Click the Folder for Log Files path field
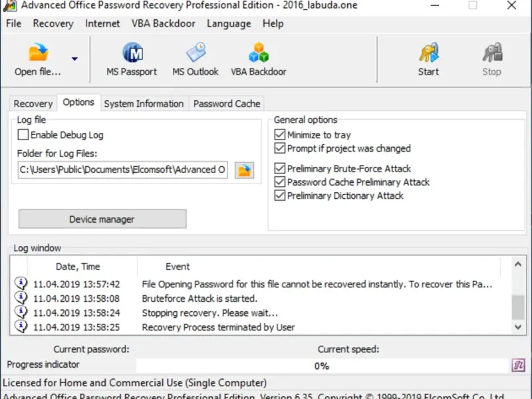Screen dimensions: 532x399 122,170
